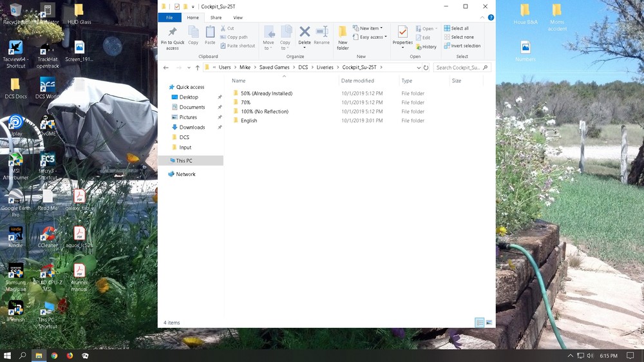Click Select none in the ribbon

(x=459, y=37)
